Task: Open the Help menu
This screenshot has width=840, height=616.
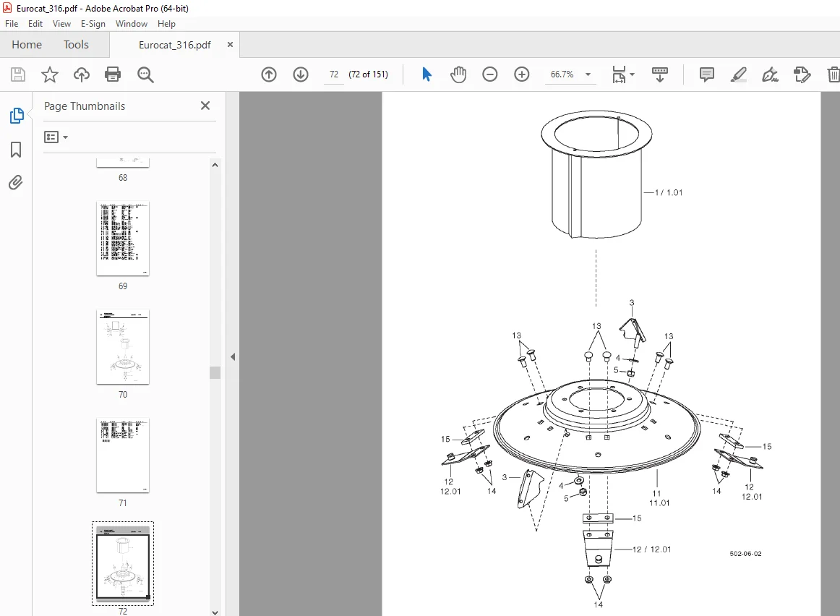Action: coord(166,24)
